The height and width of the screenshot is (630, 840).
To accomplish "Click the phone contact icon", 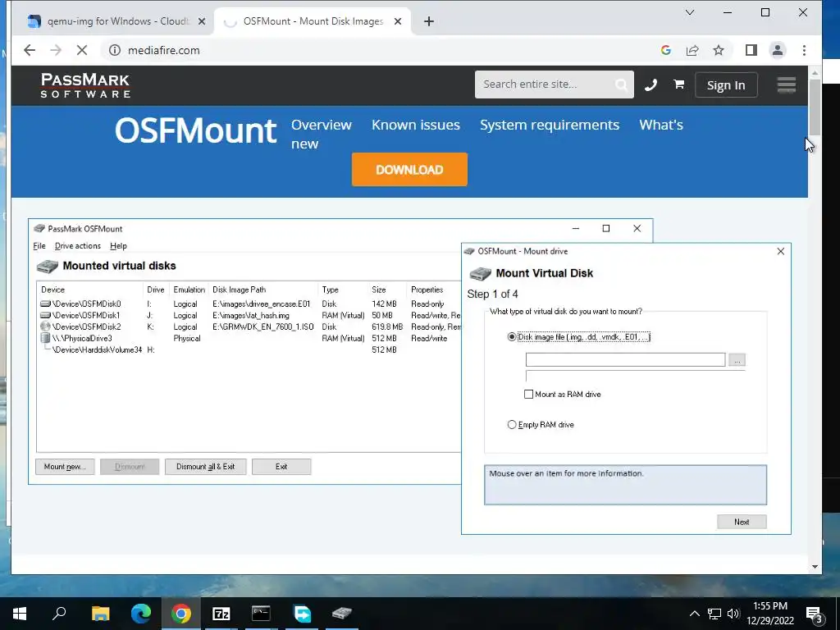I will point(651,84).
